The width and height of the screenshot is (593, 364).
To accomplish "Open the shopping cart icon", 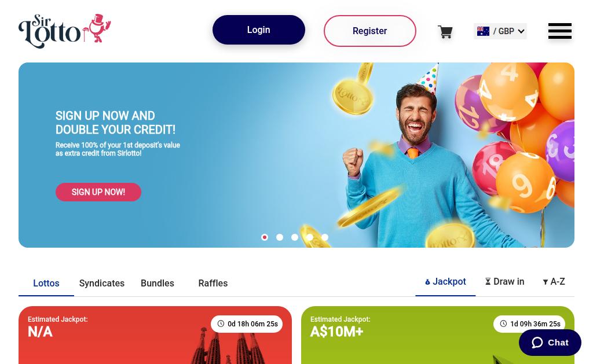I will [x=445, y=32].
